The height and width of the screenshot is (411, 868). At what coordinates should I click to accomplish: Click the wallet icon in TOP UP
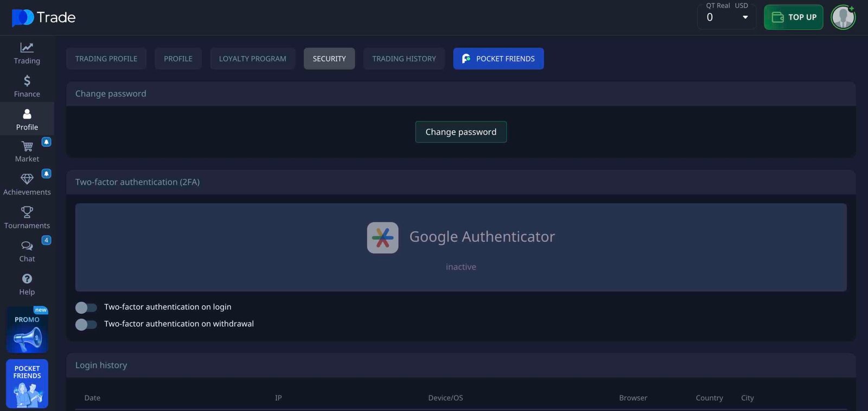777,17
